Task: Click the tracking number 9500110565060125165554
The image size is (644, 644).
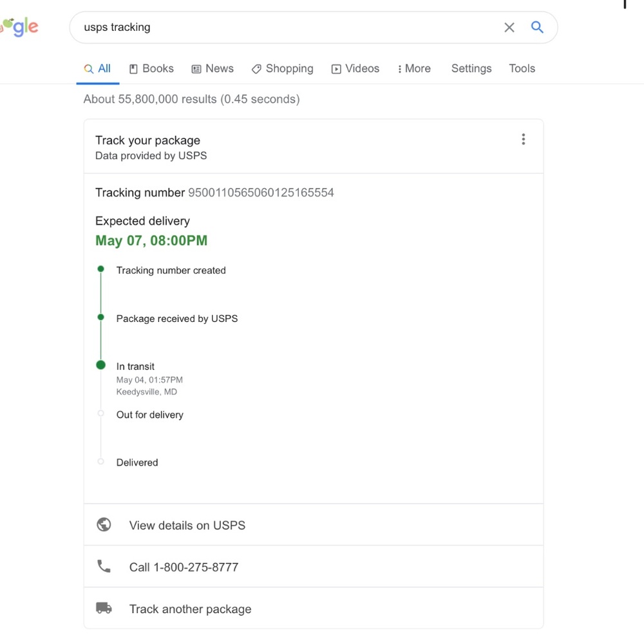Action: pyautogui.click(x=261, y=193)
